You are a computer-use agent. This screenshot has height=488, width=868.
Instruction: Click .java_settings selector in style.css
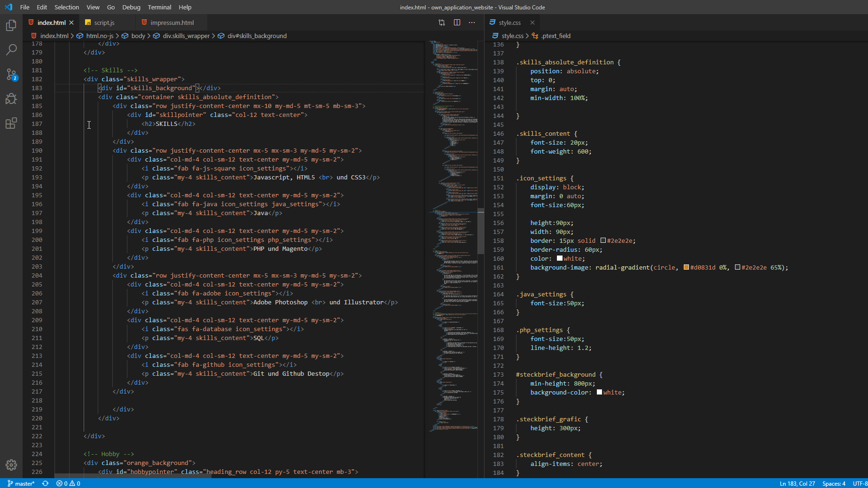coord(541,294)
